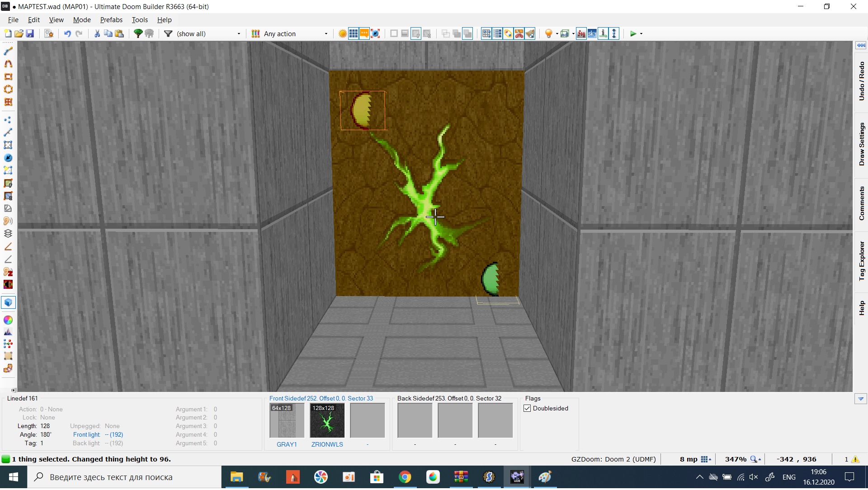Open the Help menu
Image resolution: width=868 pixels, height=490 pixels.
click(164, 20)
